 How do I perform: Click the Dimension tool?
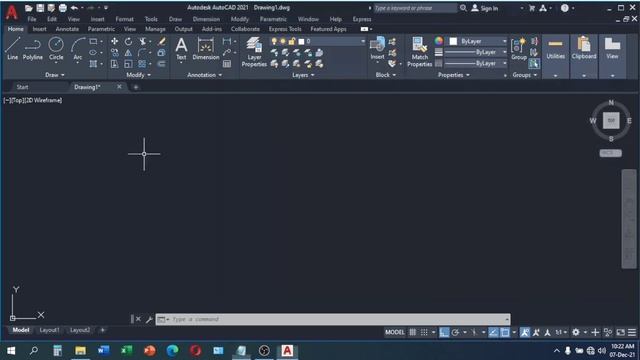(x=206, y=49)
